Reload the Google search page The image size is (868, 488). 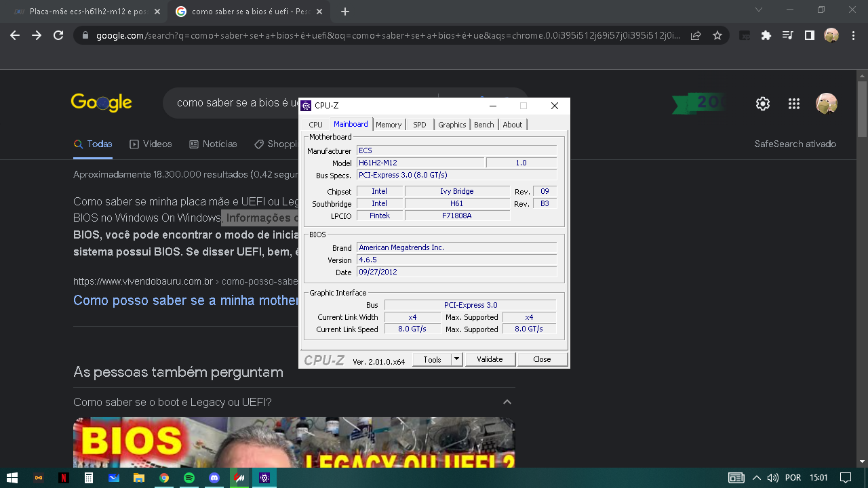coord(58,35)
